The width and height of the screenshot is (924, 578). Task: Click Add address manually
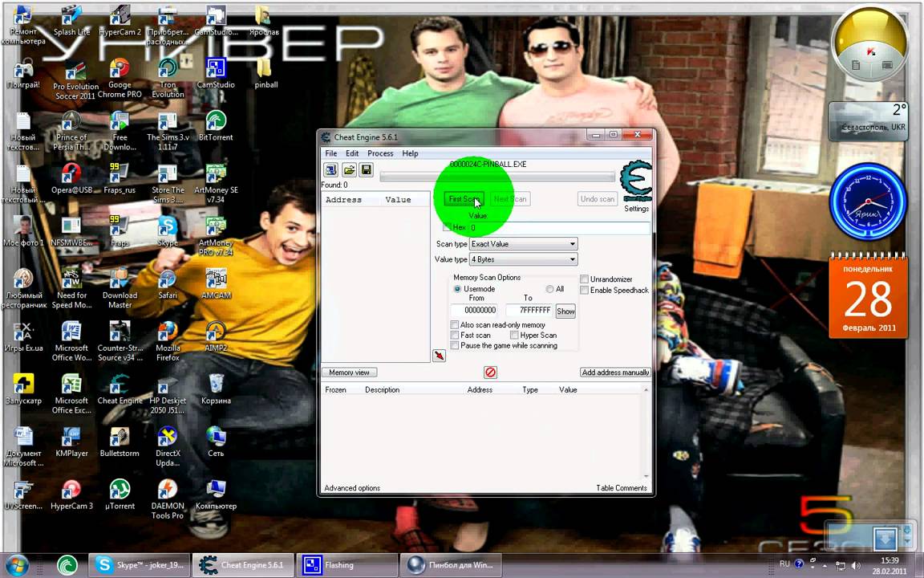click(x=616, y=372)
